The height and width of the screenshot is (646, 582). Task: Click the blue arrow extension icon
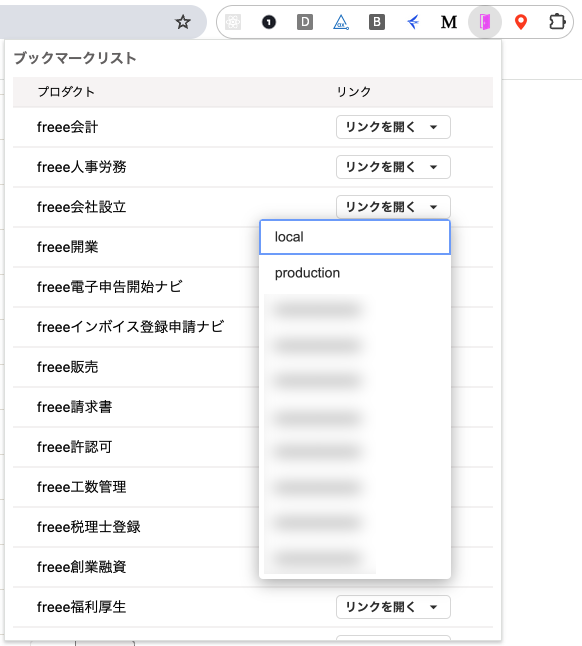click(413, 22)
